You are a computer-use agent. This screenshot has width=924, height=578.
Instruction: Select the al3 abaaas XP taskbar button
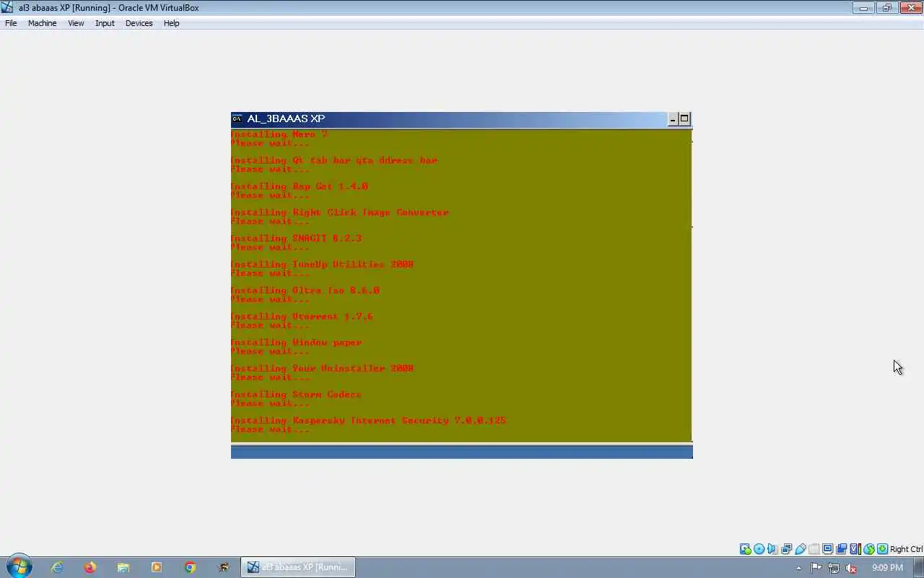297,567
